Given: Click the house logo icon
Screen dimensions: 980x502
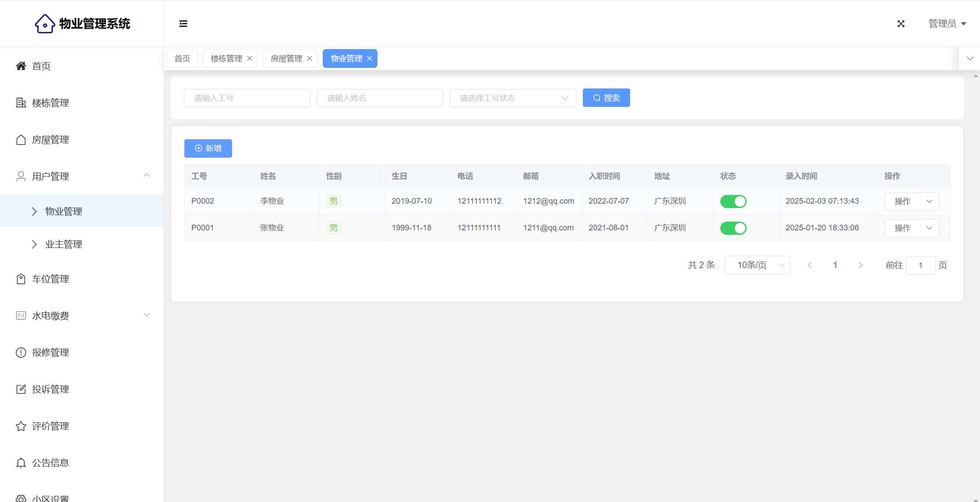Looking at the screenshot, I should (x=45, y=24).
